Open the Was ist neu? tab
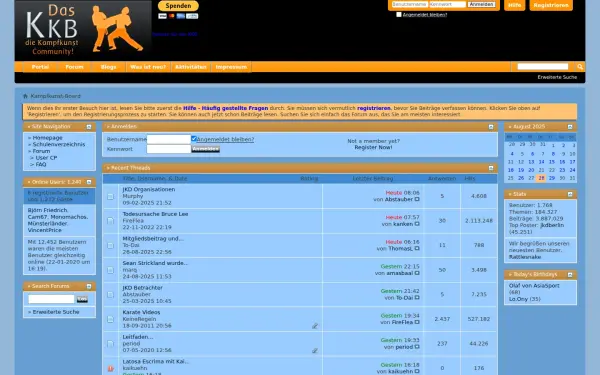The image size is (600, 375). (x=148, y=67)
